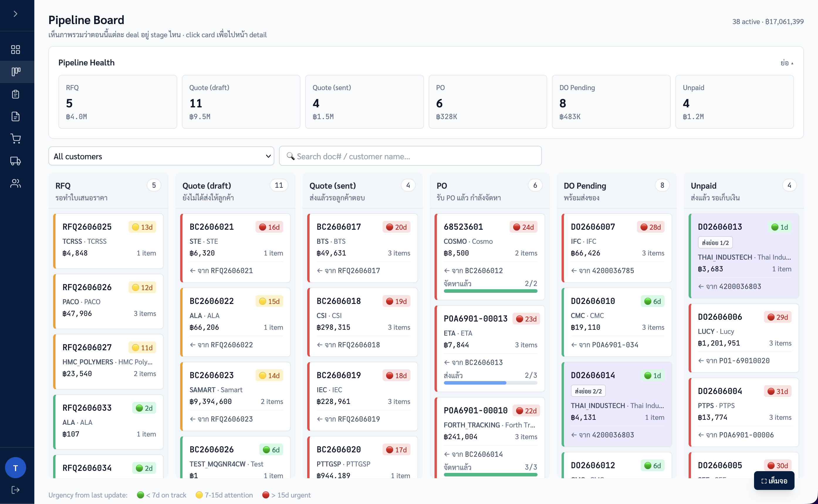Click the 1d green badge on DO2606013
This screenshot has width=818, height=504.
(x=780, y=227)
